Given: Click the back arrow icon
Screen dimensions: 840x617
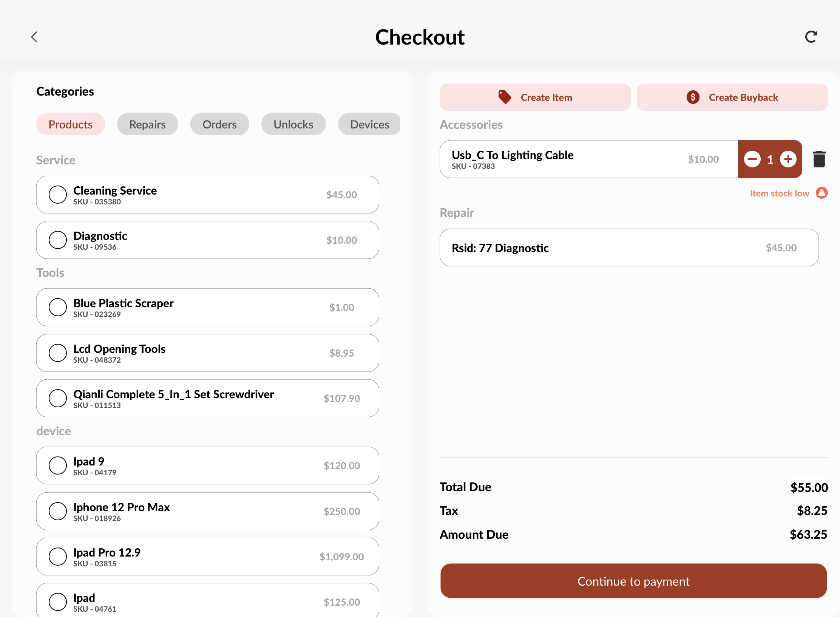Looking at the screenshot, I should pyautogui.click(x=34, y=37).
